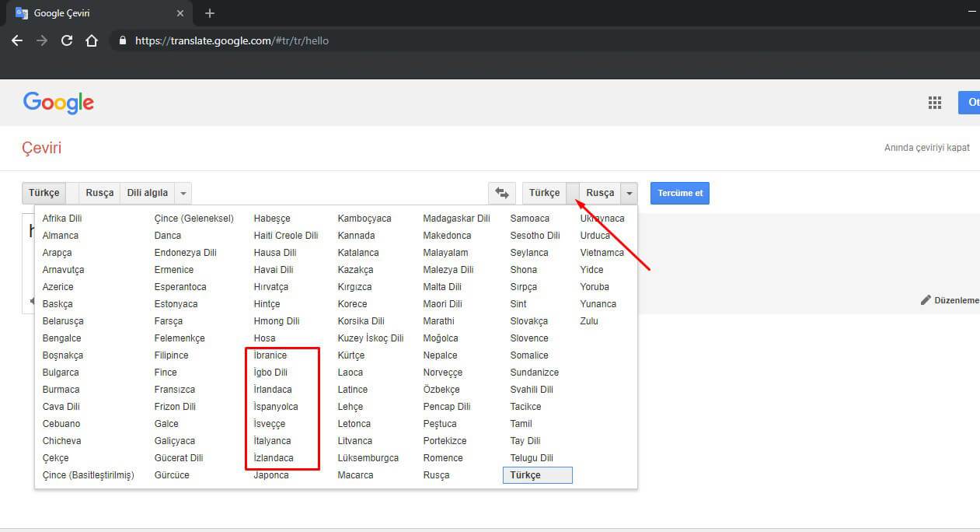
Task: Open the Google apps grid
Action: click(934, 103)
